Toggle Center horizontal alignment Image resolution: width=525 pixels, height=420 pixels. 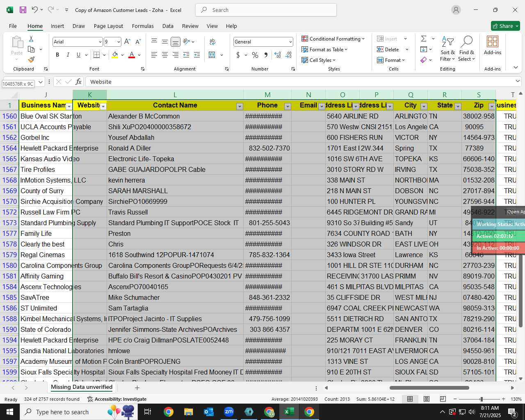pyautogui.click(x=165, y=55)
